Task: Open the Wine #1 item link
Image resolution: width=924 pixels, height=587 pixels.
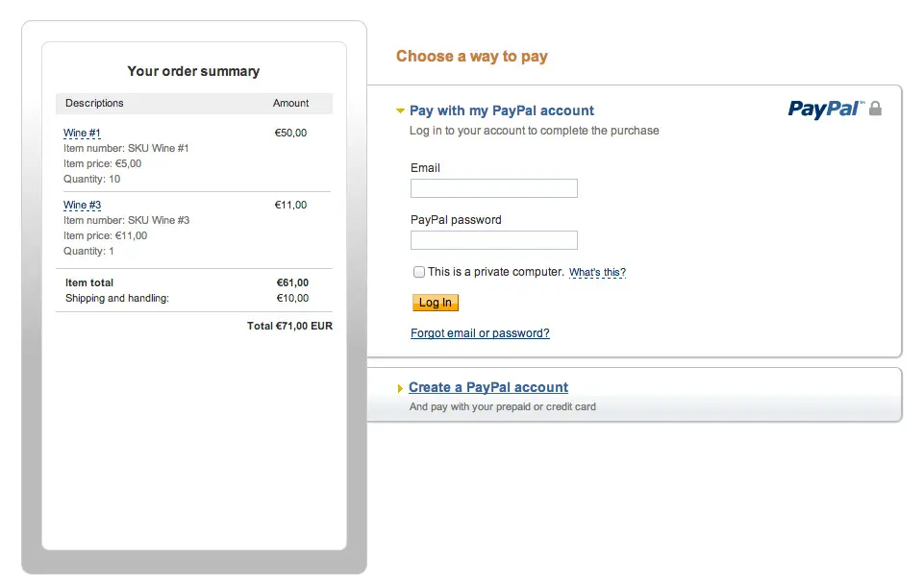Action: click(82, 134)
